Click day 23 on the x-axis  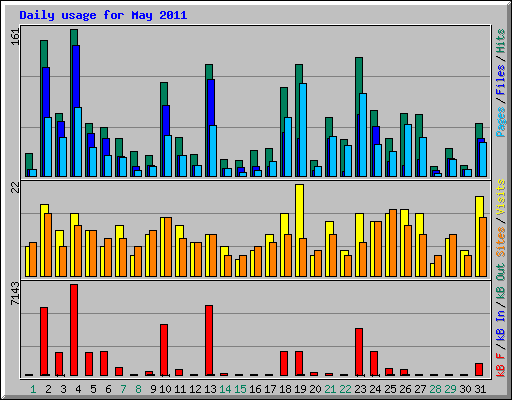tap(360, 389)
